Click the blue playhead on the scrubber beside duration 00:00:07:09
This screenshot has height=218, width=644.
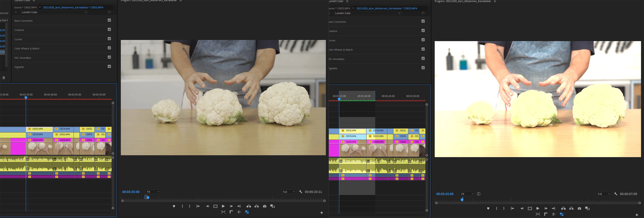[x=462, y=199]
